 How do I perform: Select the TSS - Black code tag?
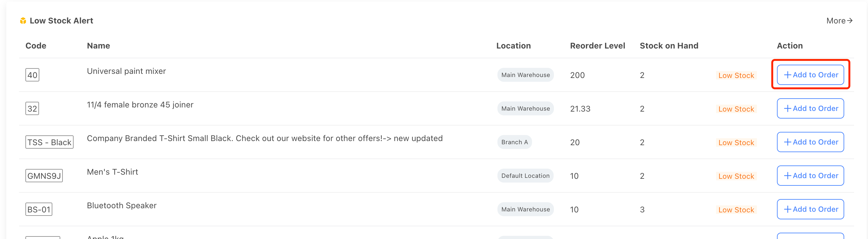tap(49, 142)
